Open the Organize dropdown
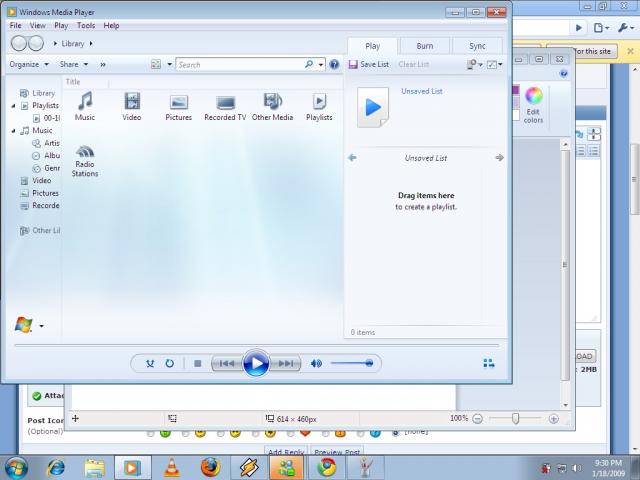The width and height of the screenshot is (640, 480). pyautogui.click(x=29, y=64)
